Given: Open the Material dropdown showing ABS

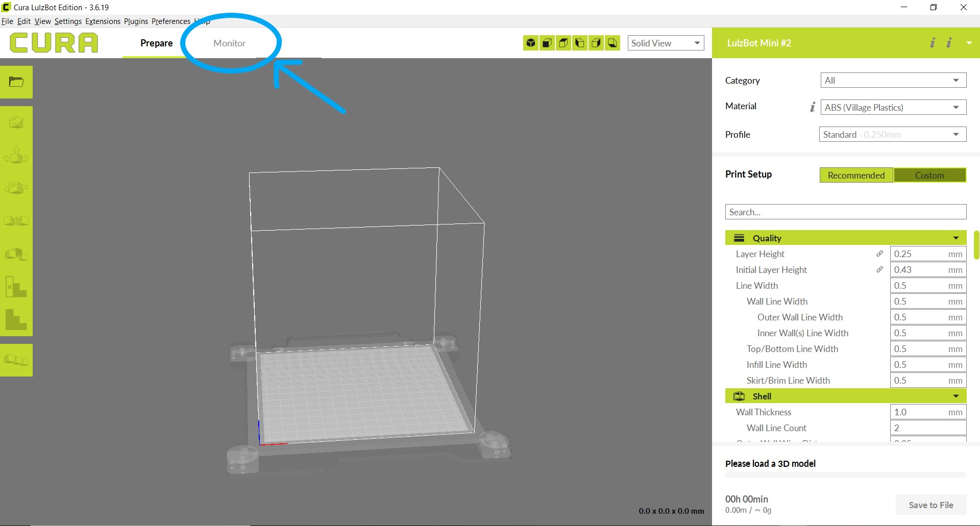Looking at the screenshot, I should (893, 107).
